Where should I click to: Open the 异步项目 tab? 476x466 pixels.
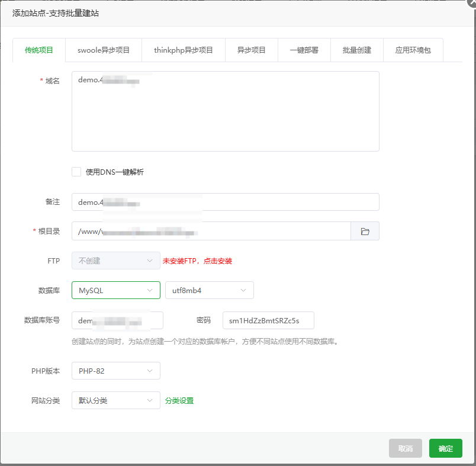coord(252,50)
